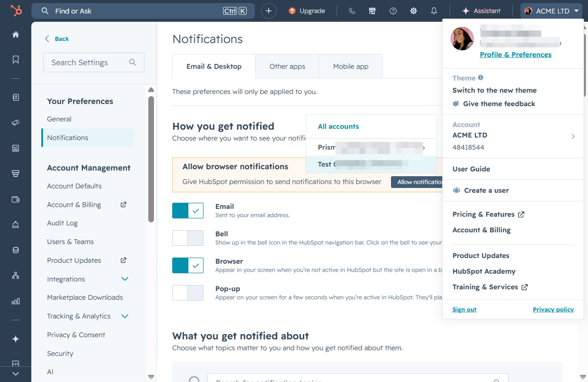Click the user avatar photo in account menu
This screenshot has height=382, width=588.
point(462,39)
